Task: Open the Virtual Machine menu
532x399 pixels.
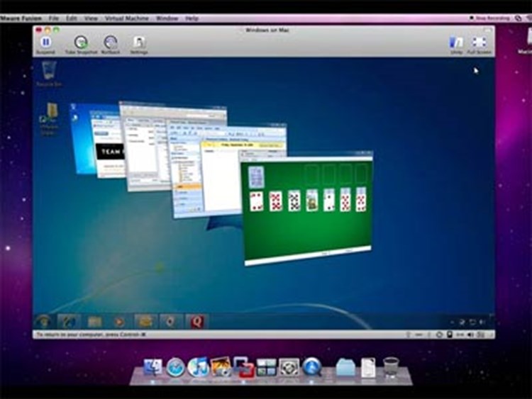Action: (126, 18)
